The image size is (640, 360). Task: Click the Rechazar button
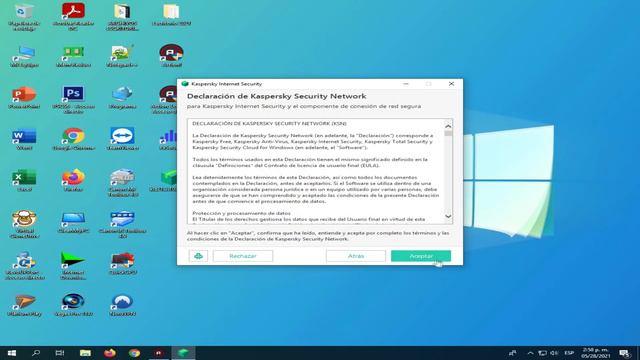click(243, 256)
